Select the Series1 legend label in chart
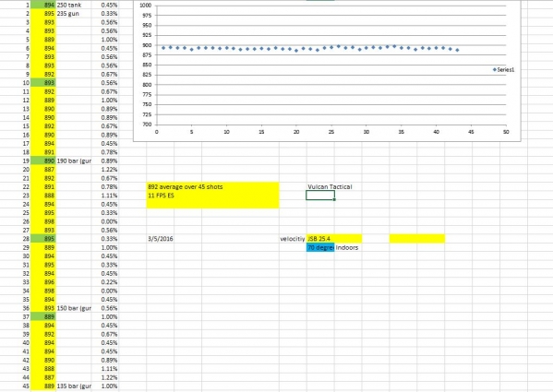Viewport: 553px width, 392px height. pyautogui.click(x=506, y=70)
